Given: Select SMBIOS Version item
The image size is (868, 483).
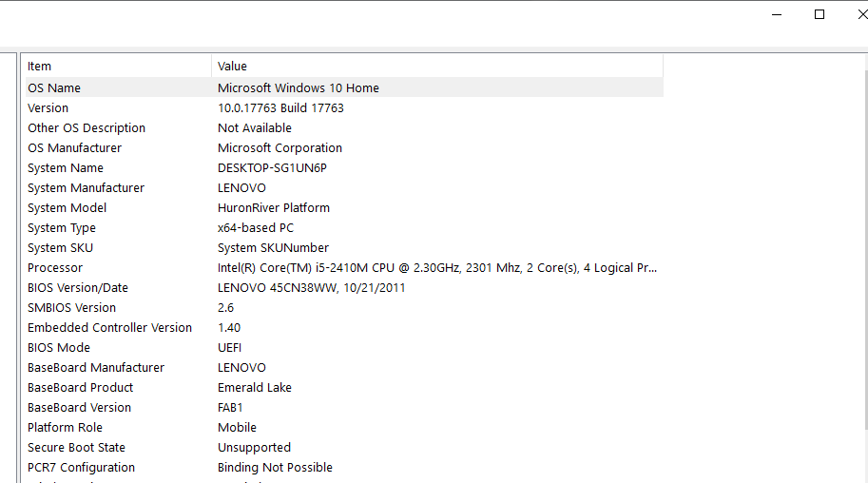Looking at the screenshot, I should point(72,307).
